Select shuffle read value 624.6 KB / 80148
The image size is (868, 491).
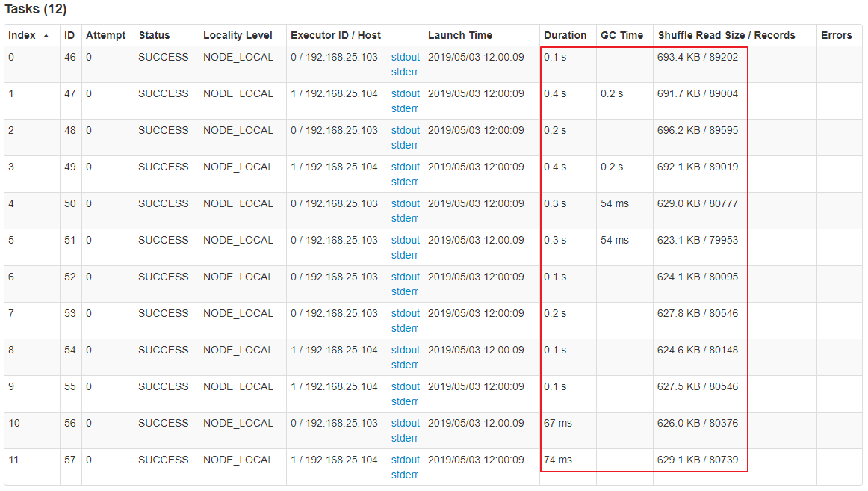click(x=698, y=350)
